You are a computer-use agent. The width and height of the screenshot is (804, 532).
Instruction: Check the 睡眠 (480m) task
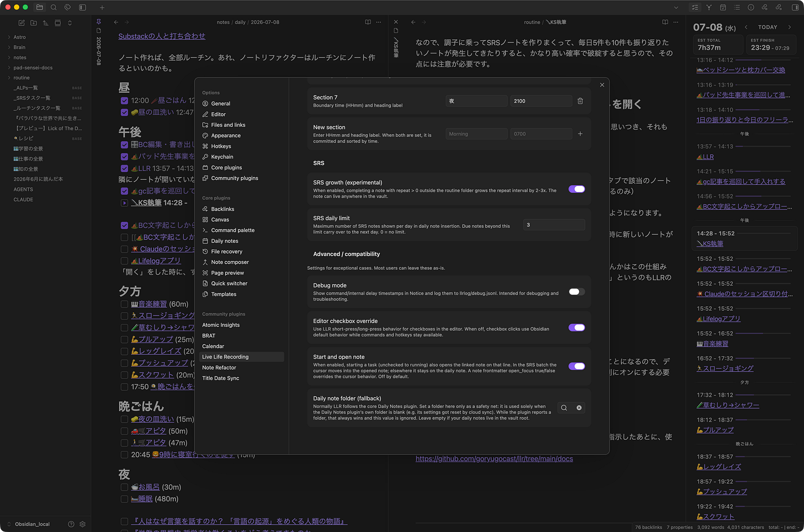(x=124, y=499)
